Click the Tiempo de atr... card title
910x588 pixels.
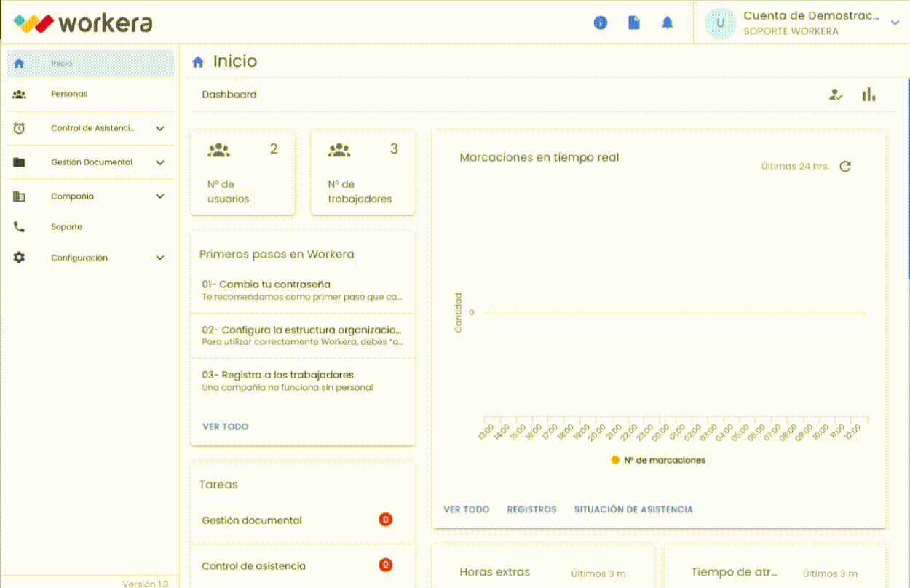(735, 572)
